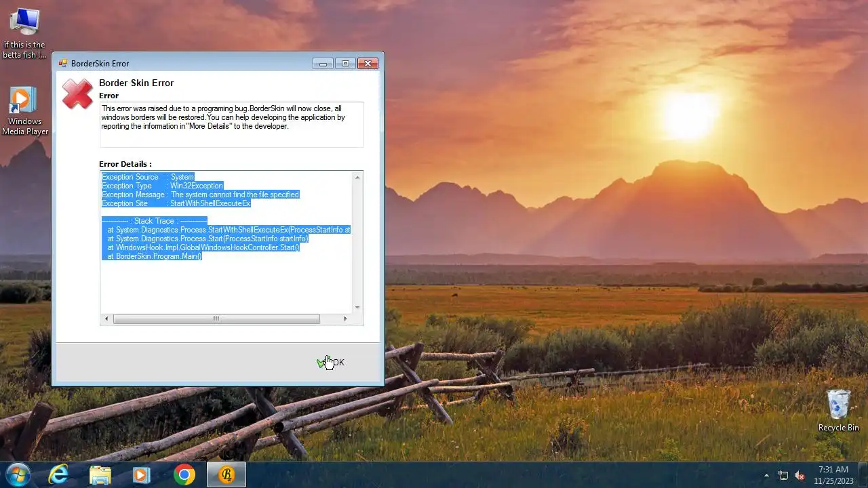Click the muted volume tray icon
Viewport: 868px width, 488px height.
pos(800,475)
